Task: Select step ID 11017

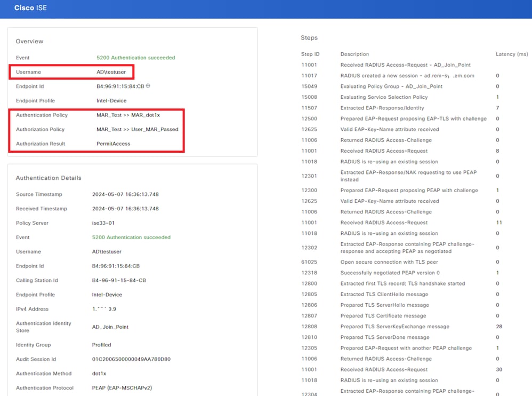Action: [x=309, y=76]
